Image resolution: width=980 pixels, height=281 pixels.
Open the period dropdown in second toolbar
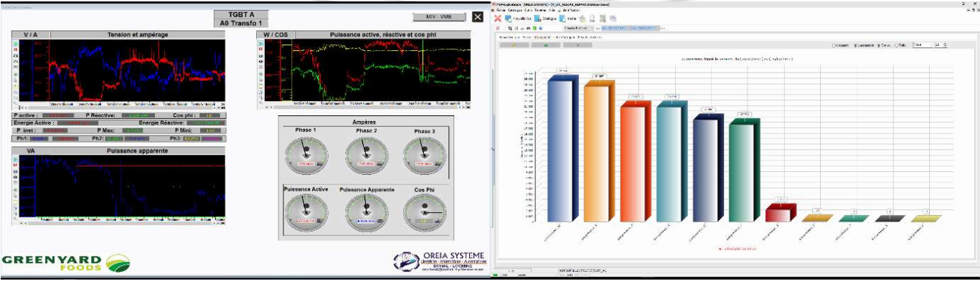578,28
